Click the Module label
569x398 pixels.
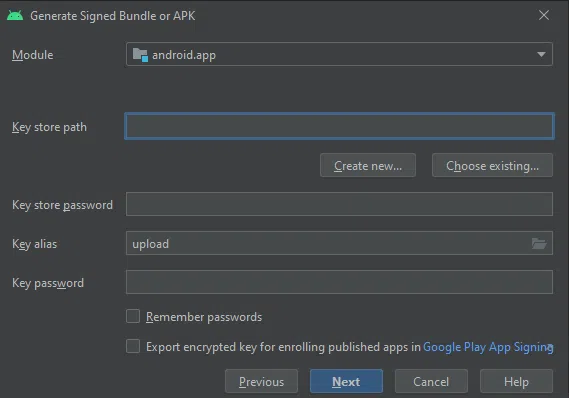(33, 55)
